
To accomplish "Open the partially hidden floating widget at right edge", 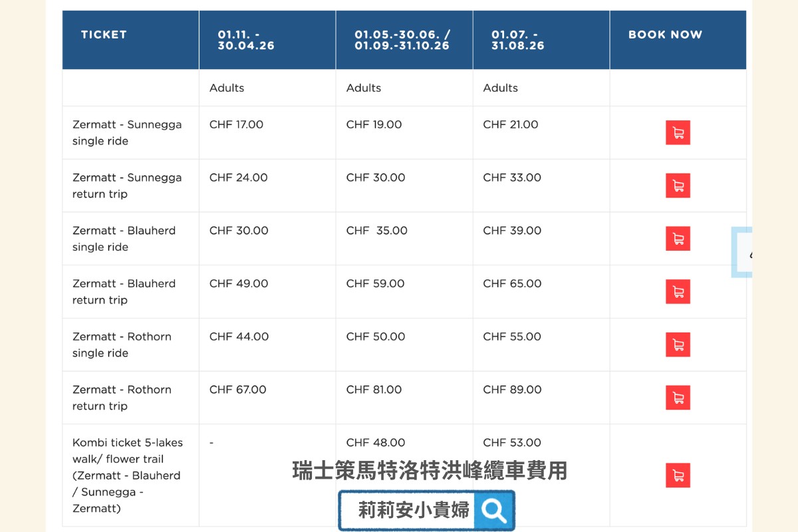I will tap(742, 253).
